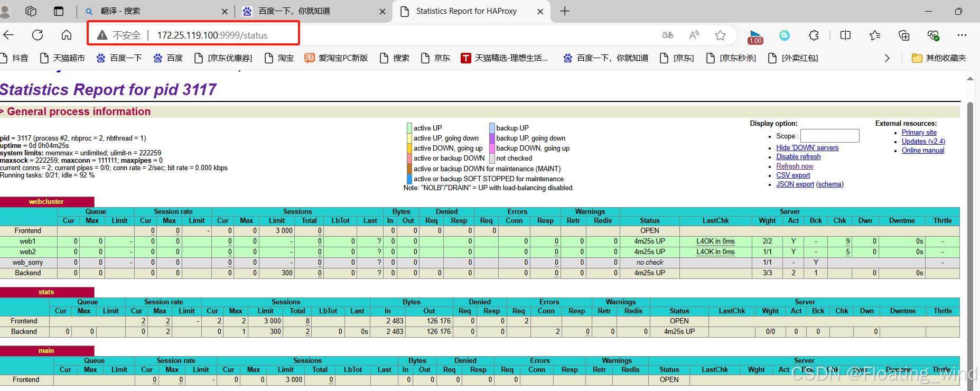Click Hide 'DOWN' servers link
Viewport: 980px width, 391px height.
(x=807, y=148)
